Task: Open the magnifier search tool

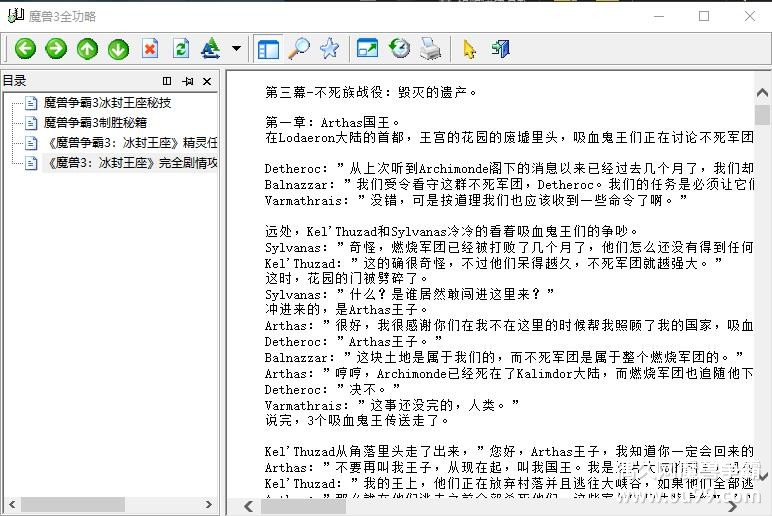Action: click(x=298, y=48)
